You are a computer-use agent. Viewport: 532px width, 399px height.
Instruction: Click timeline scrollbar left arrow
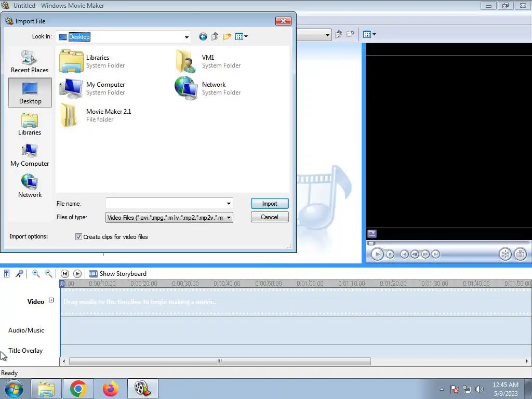pyautogui.click(x=64, y=362)
